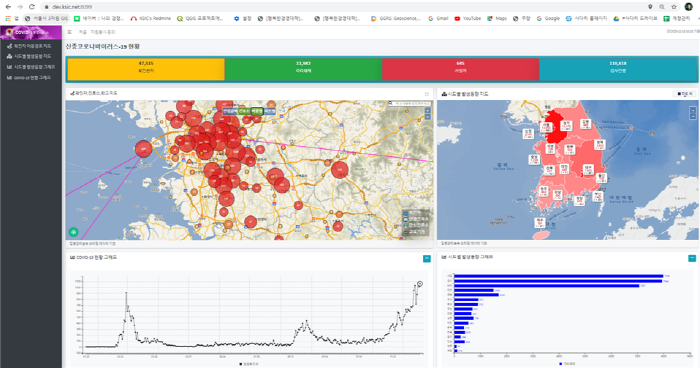This screenshot has height=368, width=700.
Task: Click the green locate button on the map
Action: (74, 232)
